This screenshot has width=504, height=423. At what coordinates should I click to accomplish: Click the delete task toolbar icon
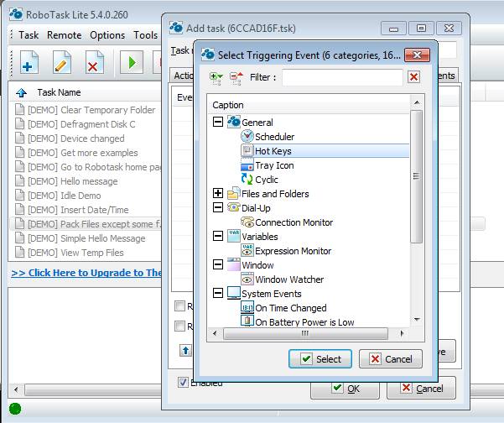pos(93,63)
